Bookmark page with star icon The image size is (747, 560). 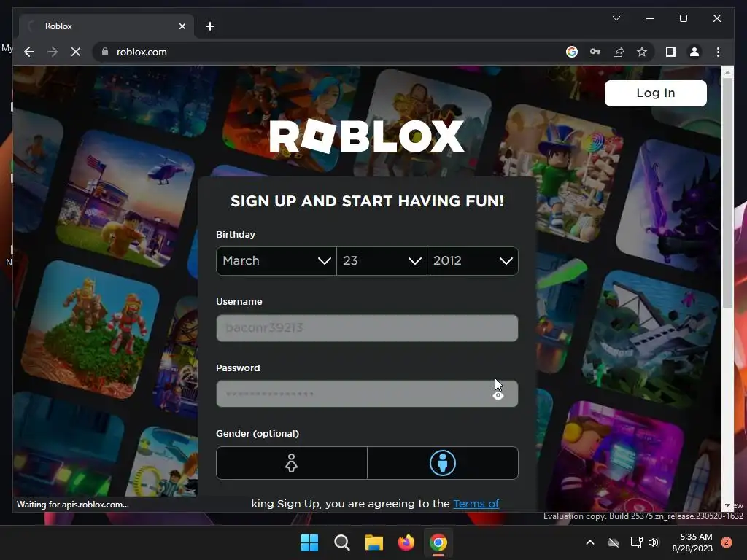pyautogui.click(x=642, y=52)
